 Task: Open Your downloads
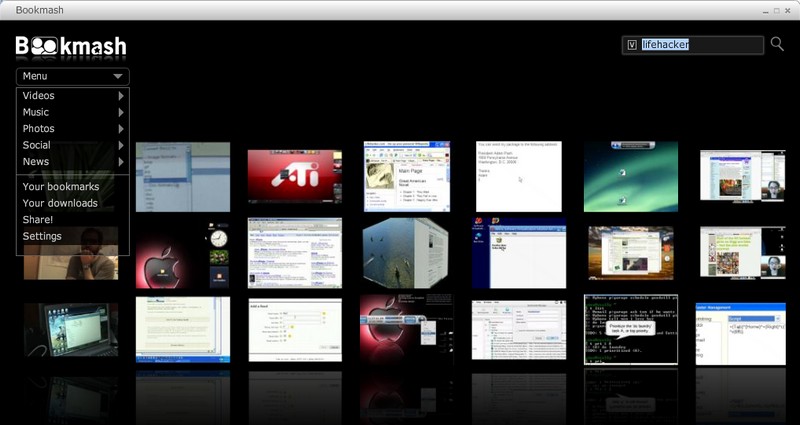point(60,203)
